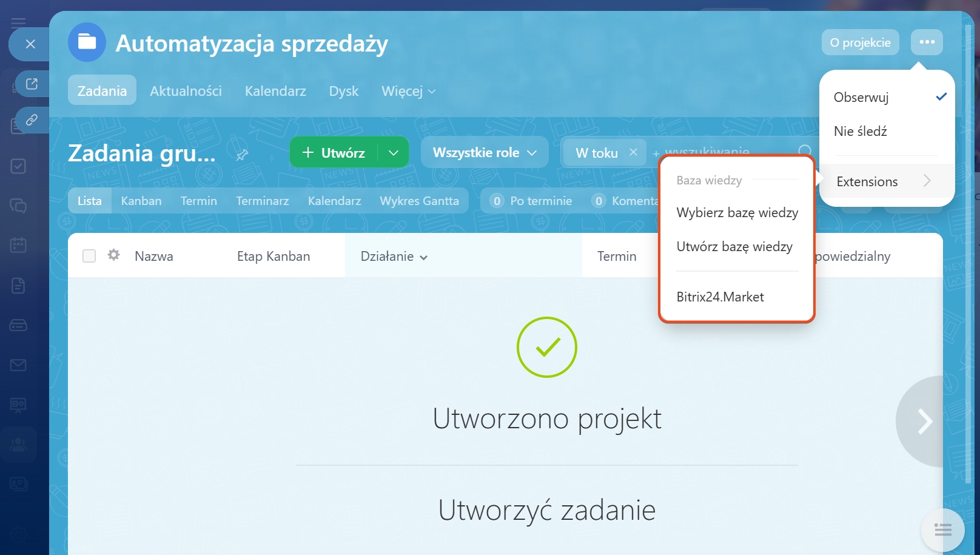The height and width of the screenshot is (555, 980).
Task: Click the green Utwórz button
Action: [x=334, y=152]
